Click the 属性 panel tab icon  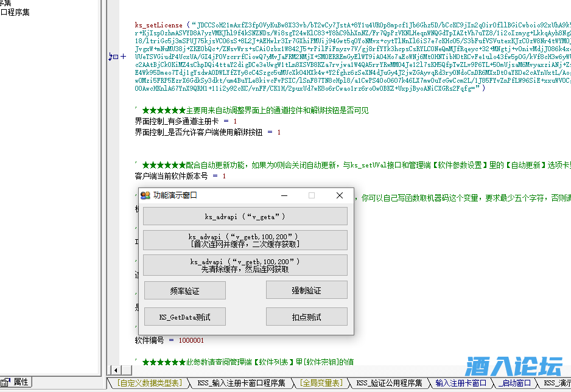(7, 382)
